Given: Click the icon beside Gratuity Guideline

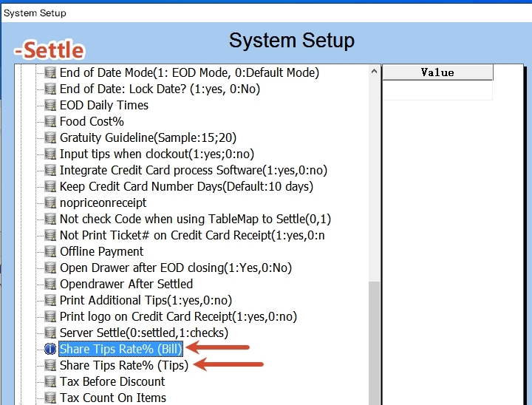Looking at the screenshot, I should [x=50, y=137].
